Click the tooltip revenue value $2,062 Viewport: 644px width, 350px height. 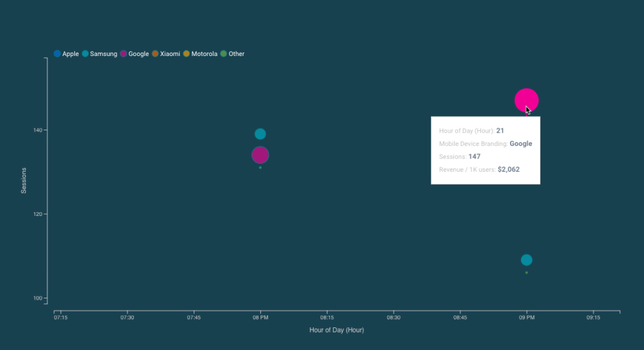(508, 169)
